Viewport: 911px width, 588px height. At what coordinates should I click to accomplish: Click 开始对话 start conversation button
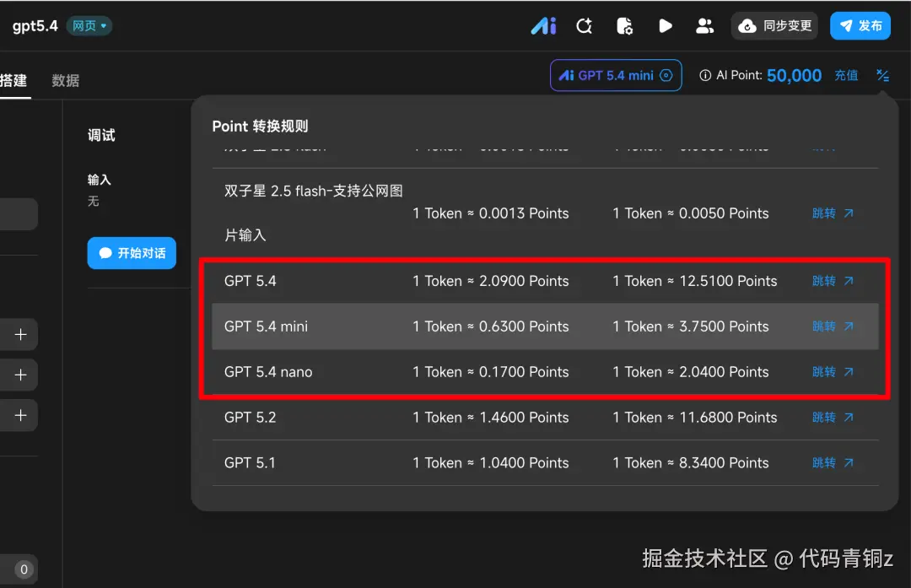pos(132,253)
